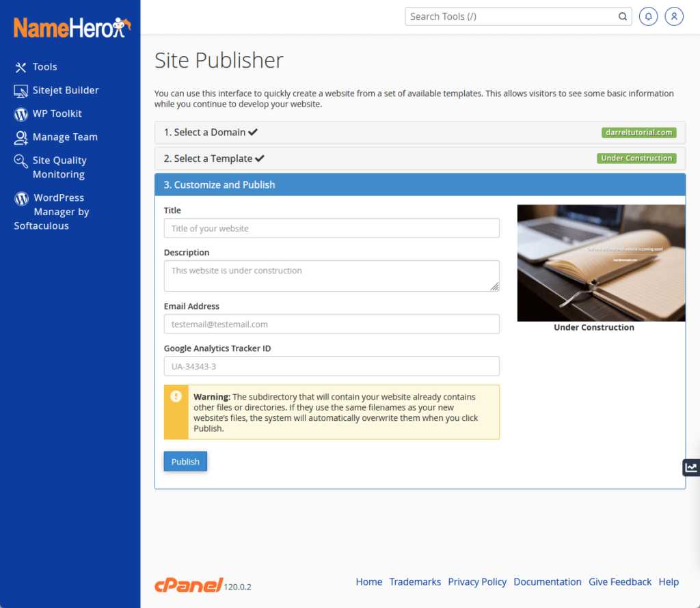Open the Help footer link
This screenshot has width=700, height=608.
point(669,581)
